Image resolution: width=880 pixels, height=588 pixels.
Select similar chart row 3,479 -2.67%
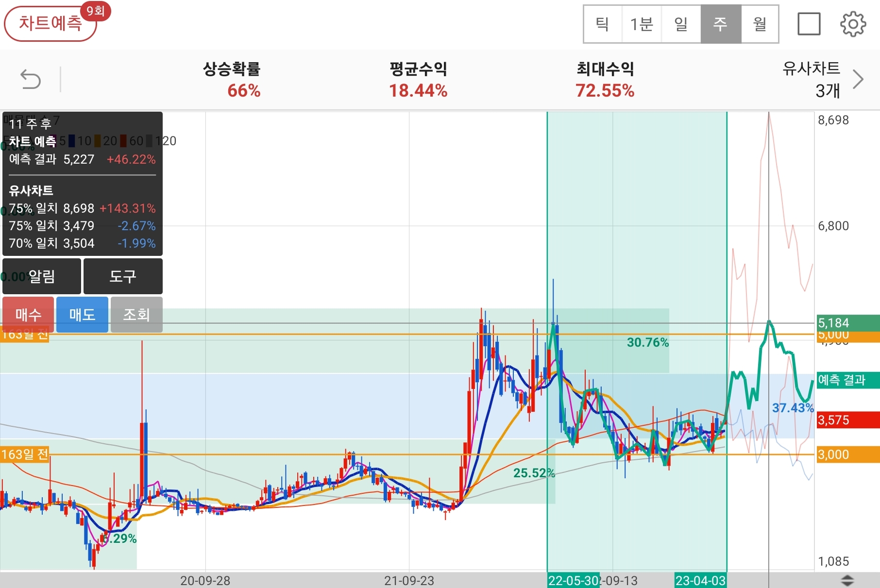point(82,226)
